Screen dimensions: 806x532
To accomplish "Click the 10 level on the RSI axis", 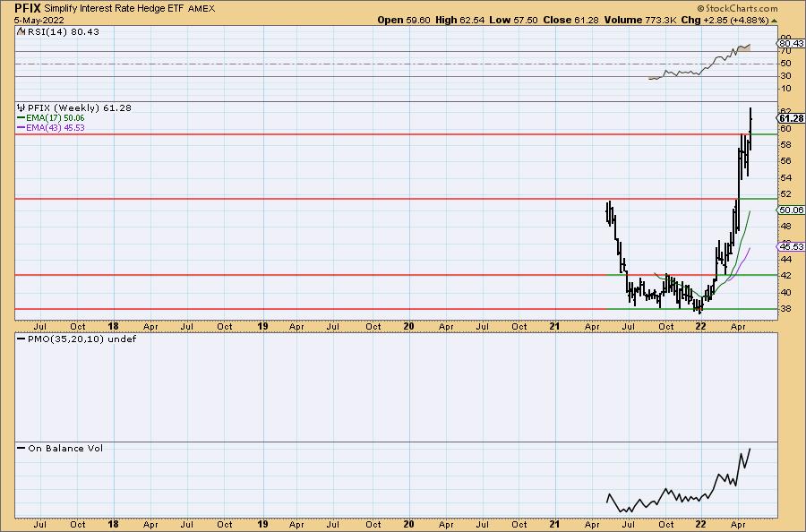I will (x=786, y=89).
